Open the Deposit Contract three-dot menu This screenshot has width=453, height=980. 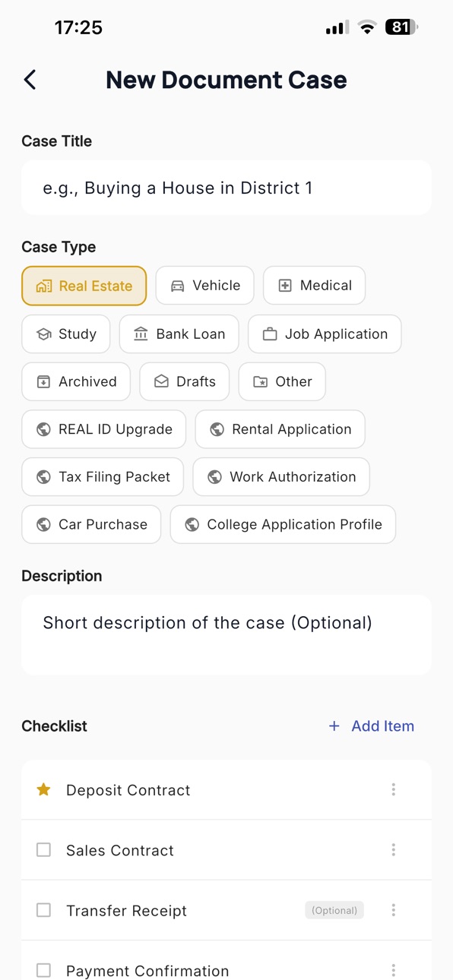[394, 790]
